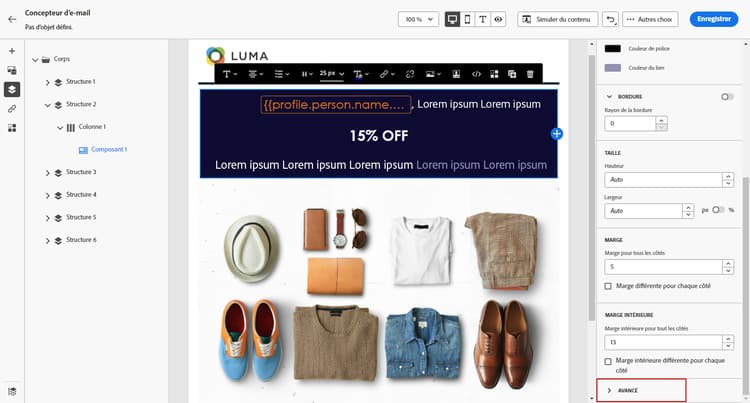The image size is (750, 403).
Task: Click the plus add icon in left sidebar
Action: pyautogui.click(x=12, y=51)
